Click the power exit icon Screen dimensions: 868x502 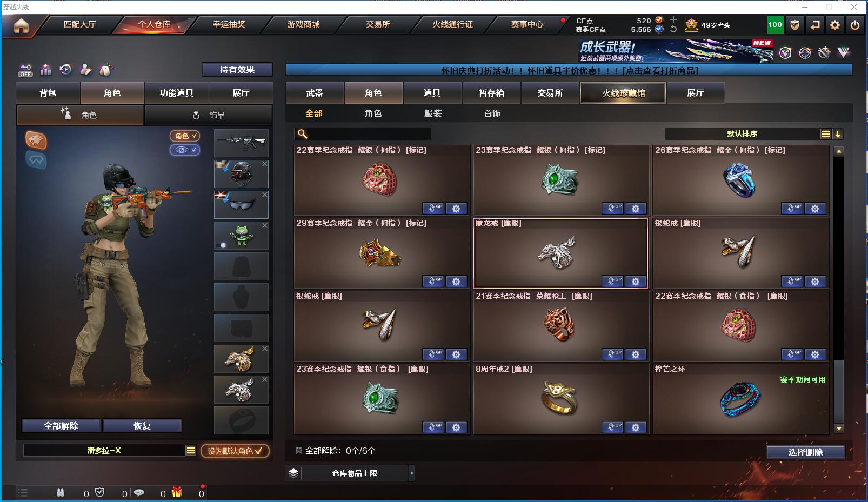point(855,25)
